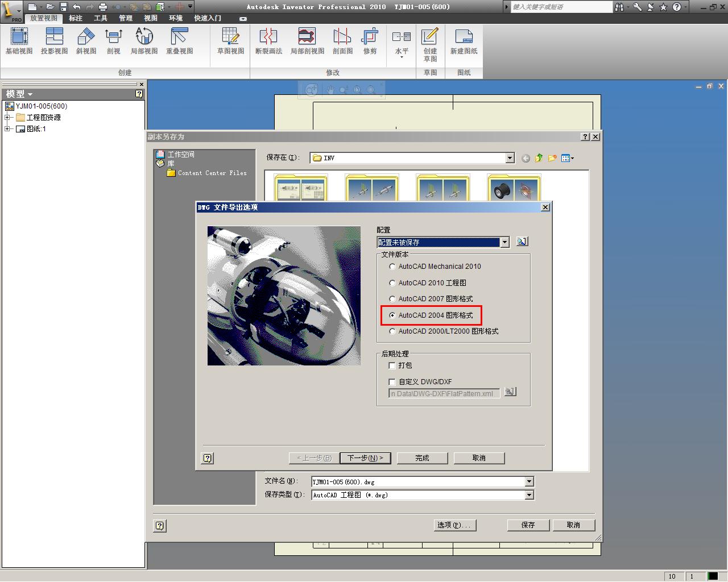Open the 标注 ribbon tab

click(76, 18)
